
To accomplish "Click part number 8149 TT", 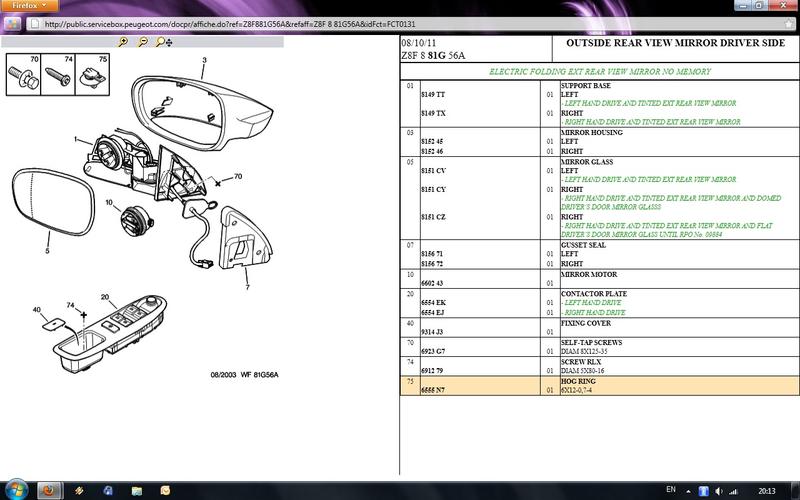I will click(x=433, y=95).
